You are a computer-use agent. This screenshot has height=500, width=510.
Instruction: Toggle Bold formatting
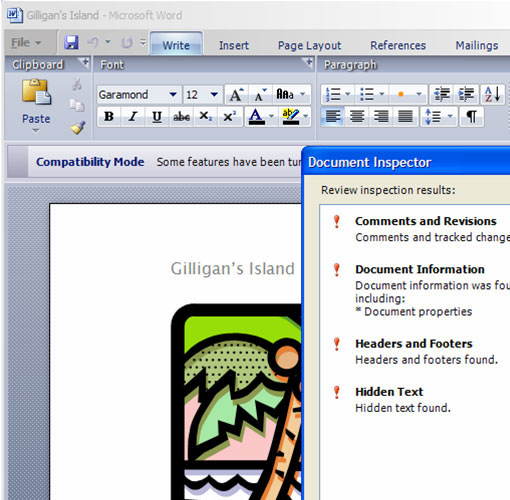click(109, 117)
